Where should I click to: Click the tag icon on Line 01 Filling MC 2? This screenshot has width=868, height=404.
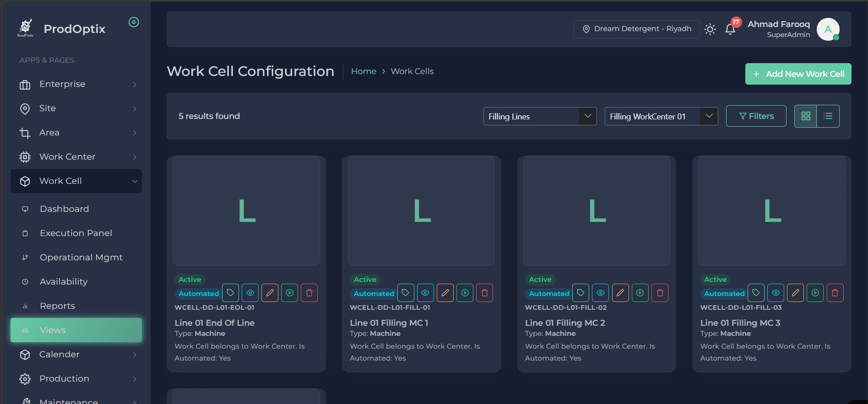point(580,293)
